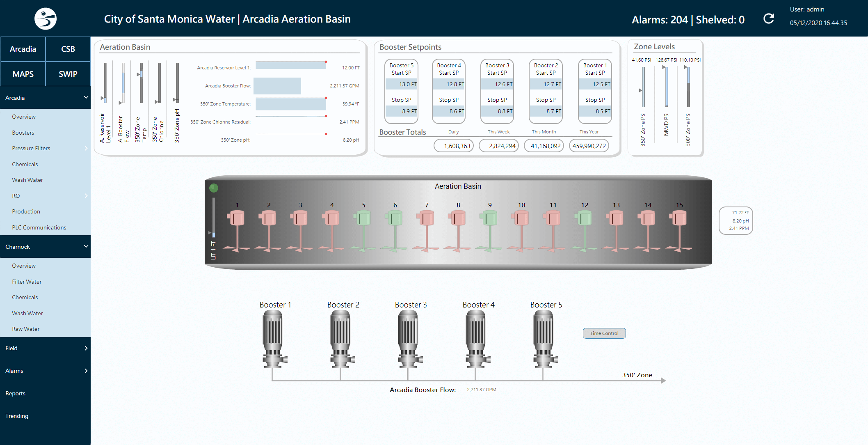Click the Alarms: 204 counter
Screen dimensions: 868x445
(x=660, y=20)
